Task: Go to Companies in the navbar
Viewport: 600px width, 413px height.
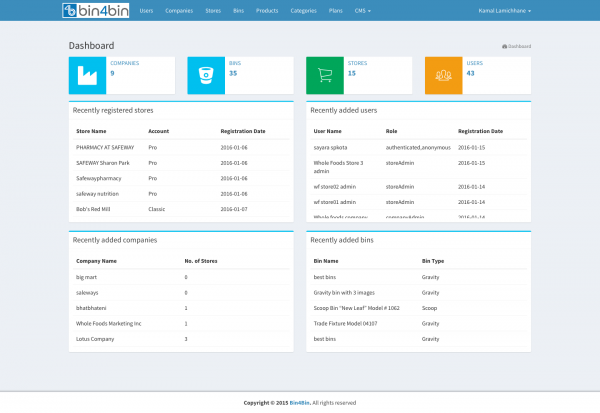Action: point(179,10)
